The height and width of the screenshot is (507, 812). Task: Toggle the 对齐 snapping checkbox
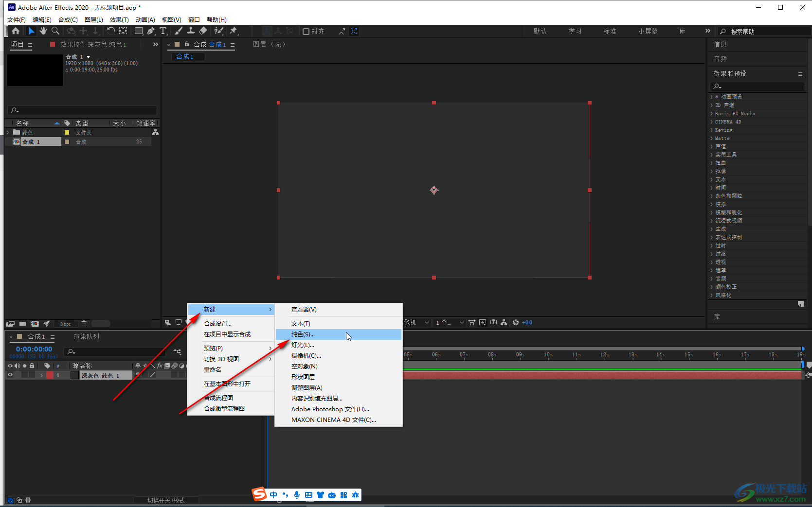(306, 32)
